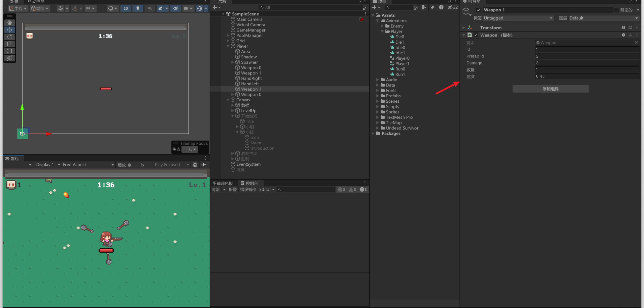Mute game view audio
Viewport: 644px width, 308px height.
coord(204,165)
